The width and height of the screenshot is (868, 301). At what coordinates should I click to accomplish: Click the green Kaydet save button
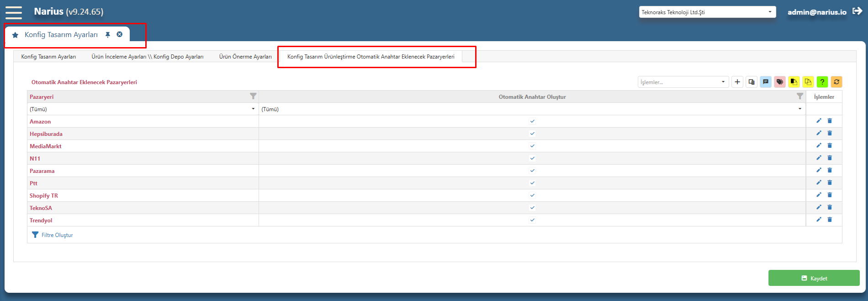[x=814, y=278]
